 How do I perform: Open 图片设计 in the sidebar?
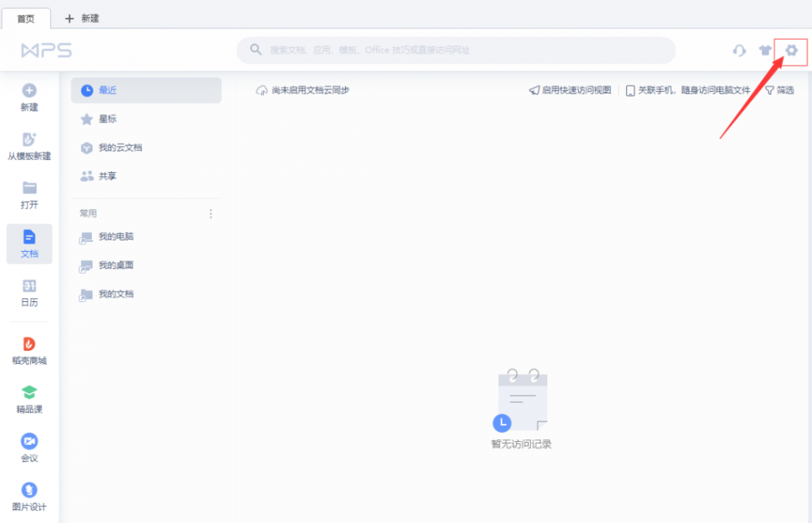[29, 497]
